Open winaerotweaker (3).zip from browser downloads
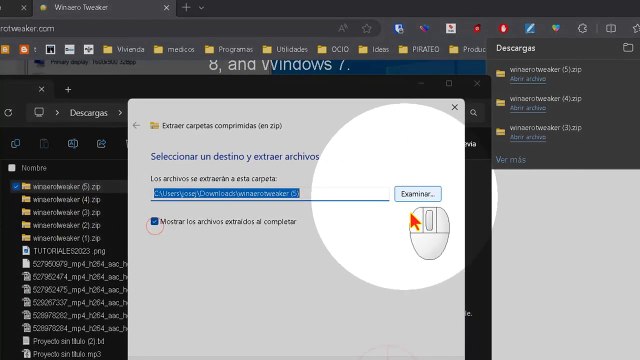The height and width of the screenshot is (360, 640). coord(528,137)
